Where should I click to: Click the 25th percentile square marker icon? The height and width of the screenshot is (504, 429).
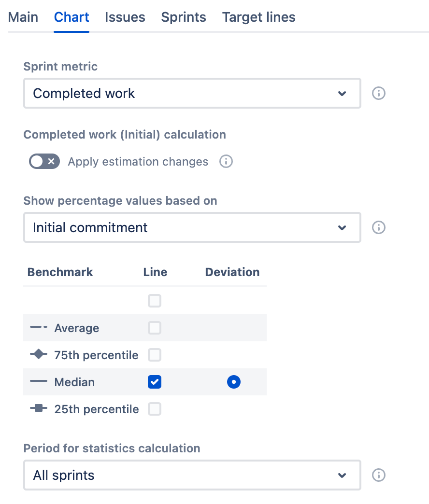(x=39, y=408)
